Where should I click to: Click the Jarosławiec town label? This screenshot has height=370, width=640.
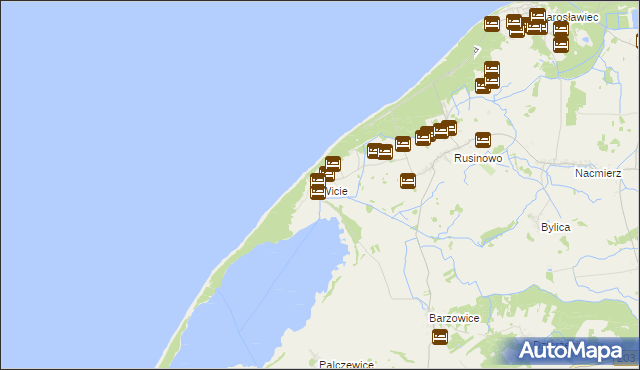[572, 17]
